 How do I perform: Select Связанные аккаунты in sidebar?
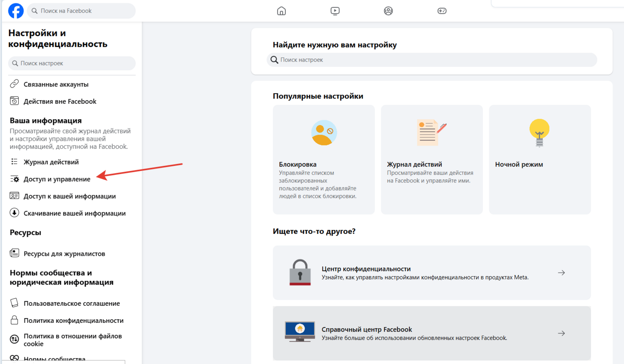[x=56, y=84]
